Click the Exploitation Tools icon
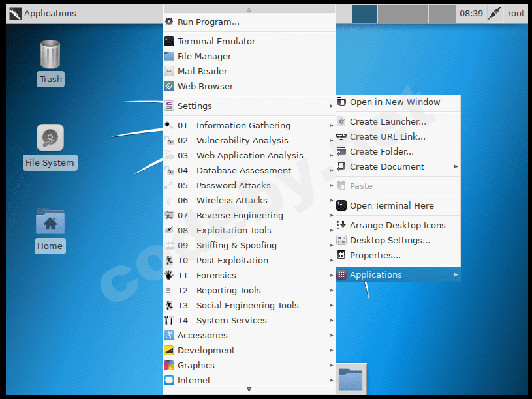The image size is (532, 399). coord(169,230)
